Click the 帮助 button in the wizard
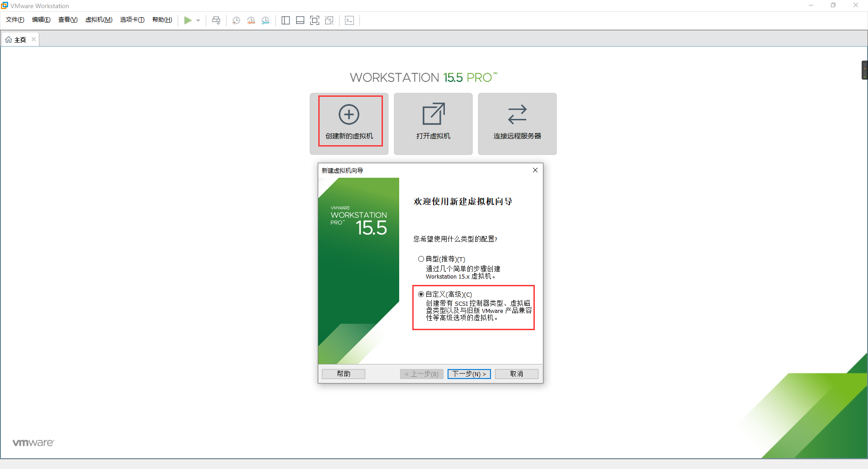The width and height of the screenshot is (868, 469). 344,374
